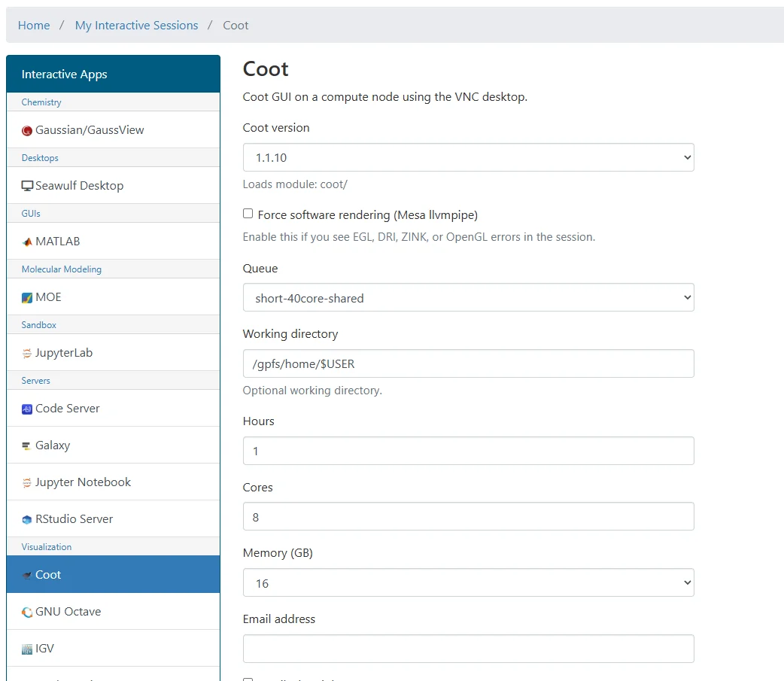
Task: Open the Memory (GB) dropdown
Action: [x=469, y=582]
